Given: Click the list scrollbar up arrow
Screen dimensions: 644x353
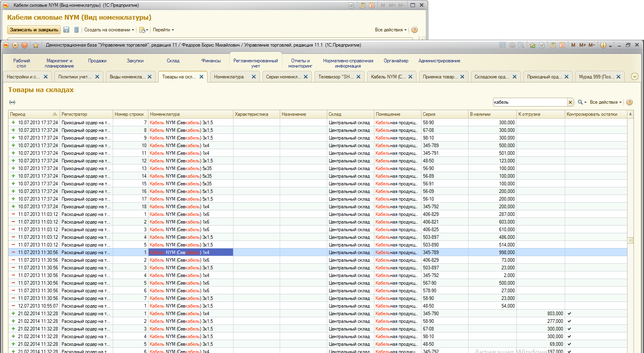Looking at the screenshot, I should [x=631, y=114].
